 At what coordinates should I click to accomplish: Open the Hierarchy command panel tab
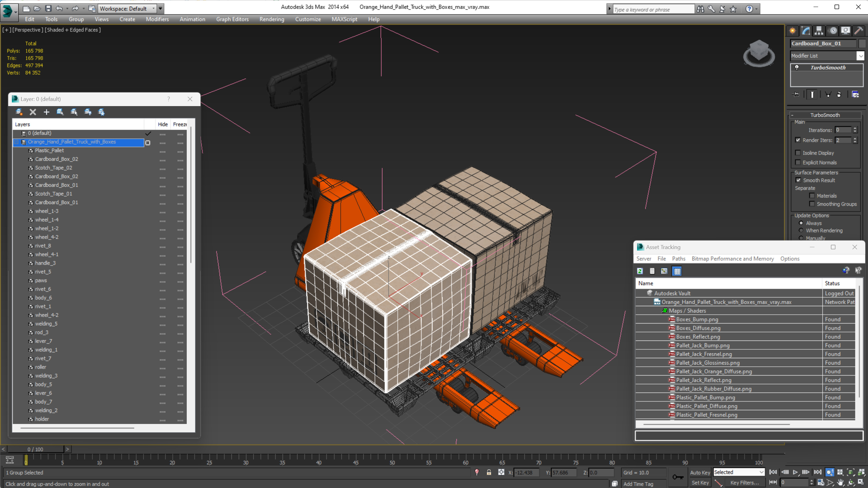click(819, 31)
